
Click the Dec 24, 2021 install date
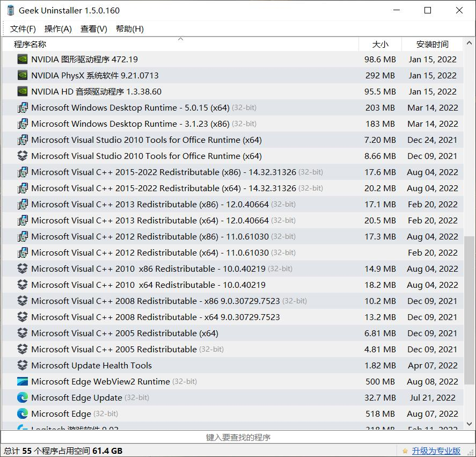pos(433,140)
